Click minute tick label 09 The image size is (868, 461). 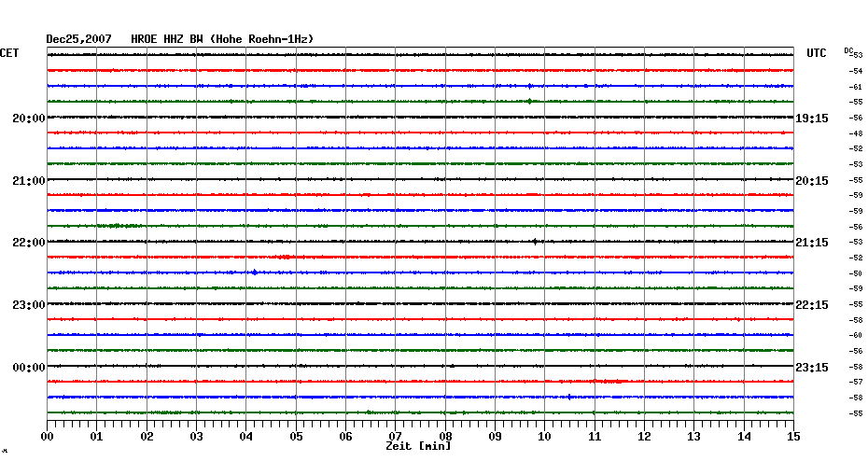(496, 437)
